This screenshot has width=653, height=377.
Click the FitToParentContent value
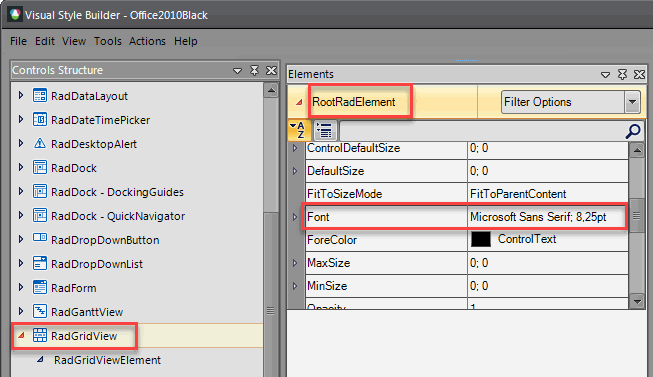click(x=518, y=194)
